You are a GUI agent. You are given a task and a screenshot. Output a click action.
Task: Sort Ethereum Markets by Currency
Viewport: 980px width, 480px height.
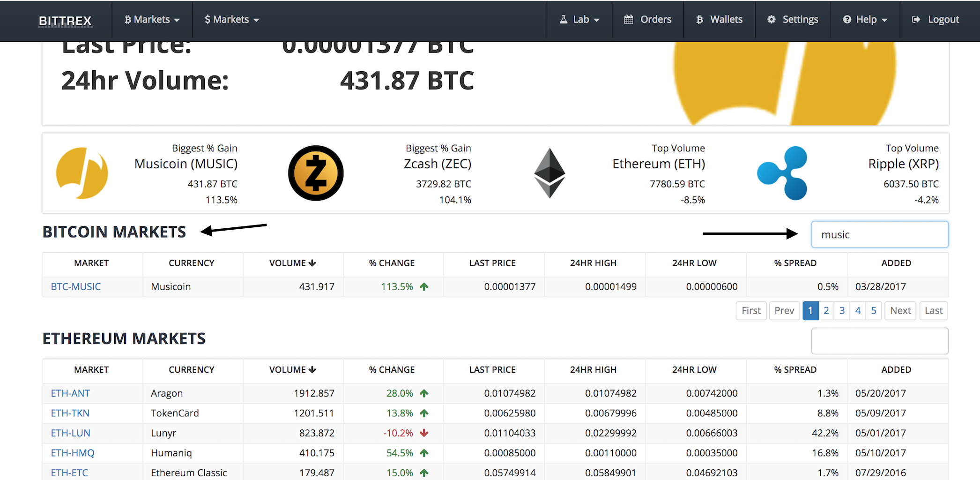[x=192, y=369]
